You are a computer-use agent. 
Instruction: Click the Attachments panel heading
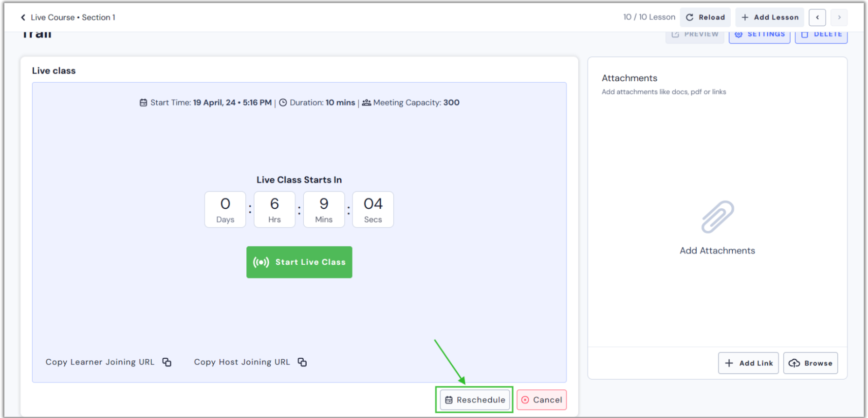(x=629, y=78)
